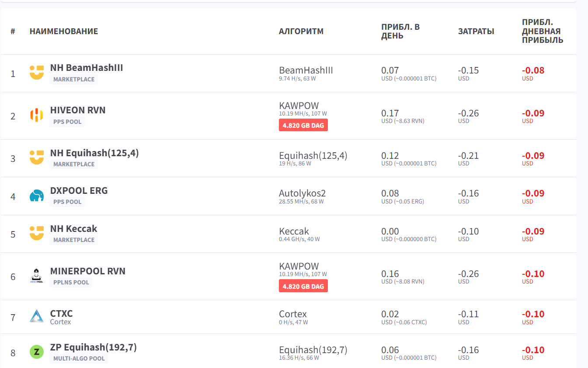
Task: Click the Minerpool logo icon in row 6
Action: [x=37, y=276]
